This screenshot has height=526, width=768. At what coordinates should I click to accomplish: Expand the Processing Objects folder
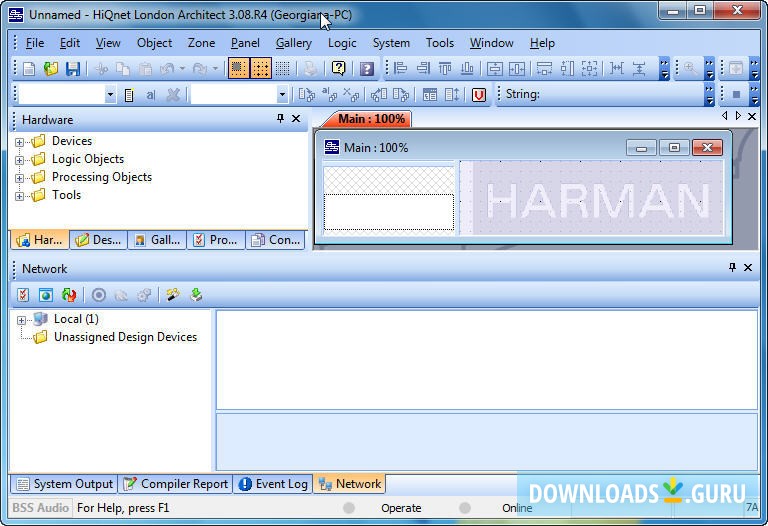pos(19,178)
